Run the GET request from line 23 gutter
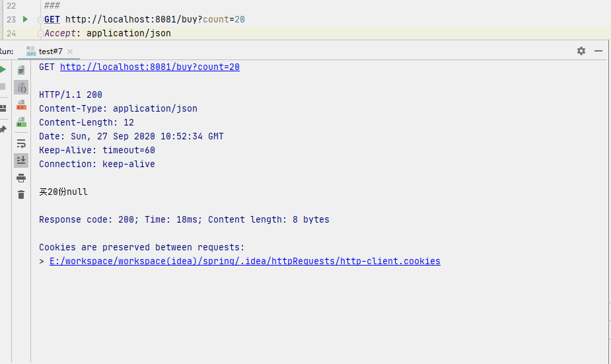 click(x=25, y=19)
